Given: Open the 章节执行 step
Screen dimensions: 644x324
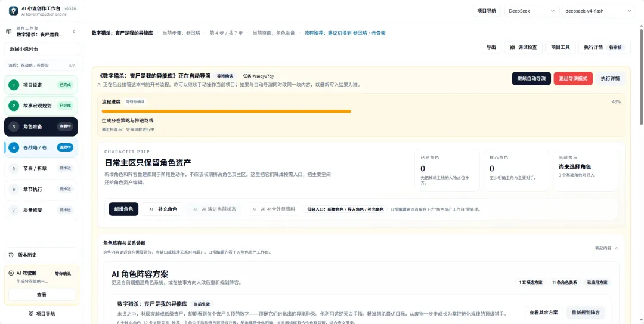Looking at the screenshot, I should pyautogui.click(x=41, y=189).
